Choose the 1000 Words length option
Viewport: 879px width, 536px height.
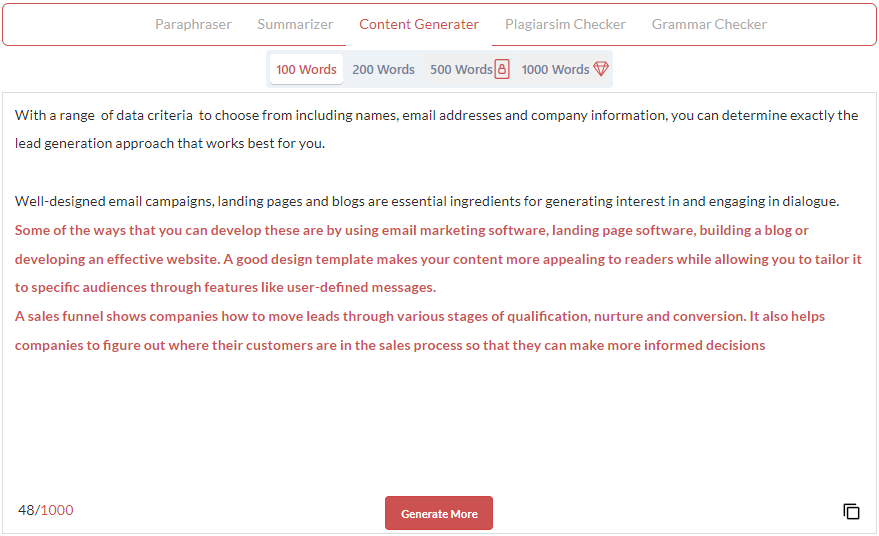pyautogui.click(x=556, y=70)
